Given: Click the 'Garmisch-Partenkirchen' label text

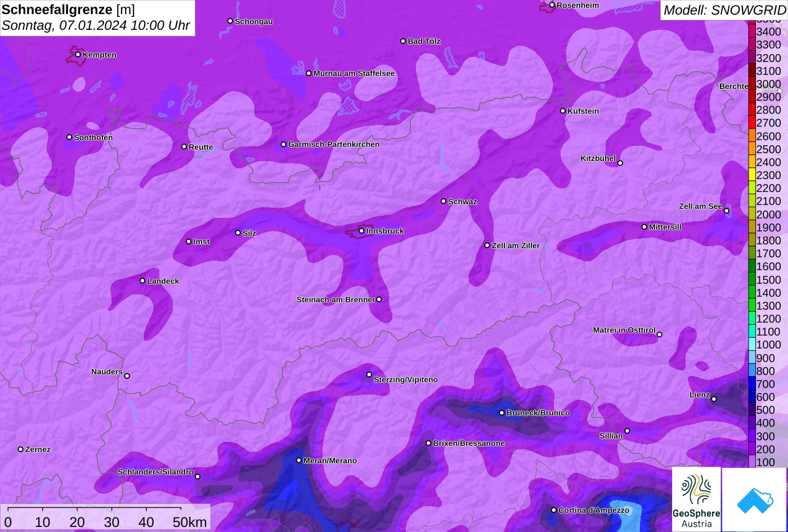Looking at the screenshot, I should (x=334, y=144).
